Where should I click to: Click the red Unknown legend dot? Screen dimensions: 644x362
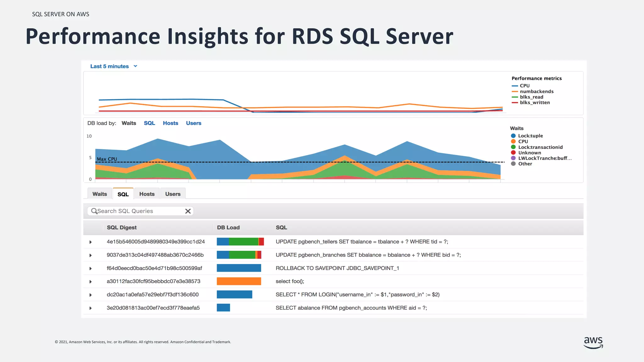[513, 153]
